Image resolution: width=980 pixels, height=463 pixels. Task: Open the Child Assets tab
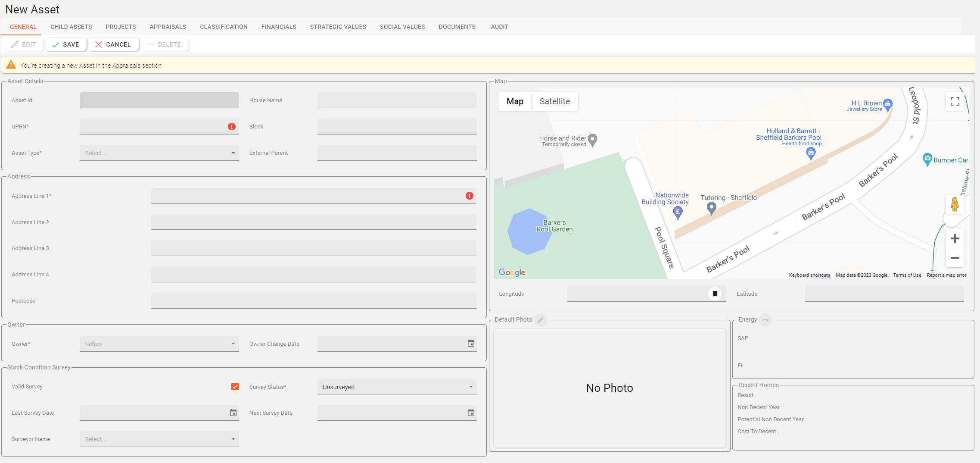(x=71, y=27)
